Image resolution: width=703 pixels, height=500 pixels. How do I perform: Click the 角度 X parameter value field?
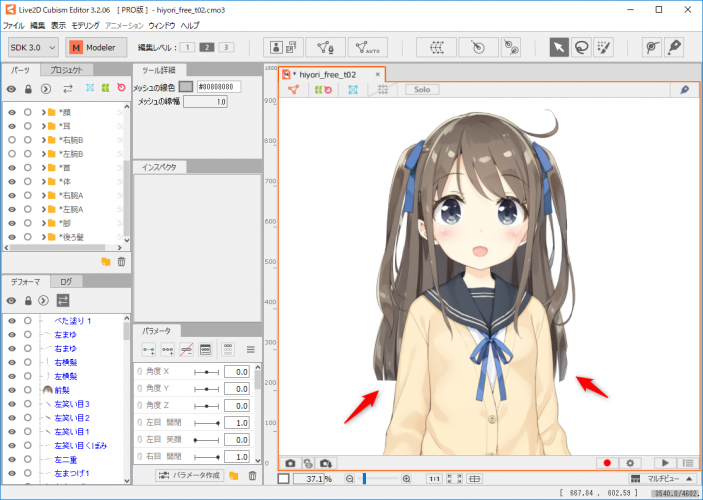pos(236,371)
